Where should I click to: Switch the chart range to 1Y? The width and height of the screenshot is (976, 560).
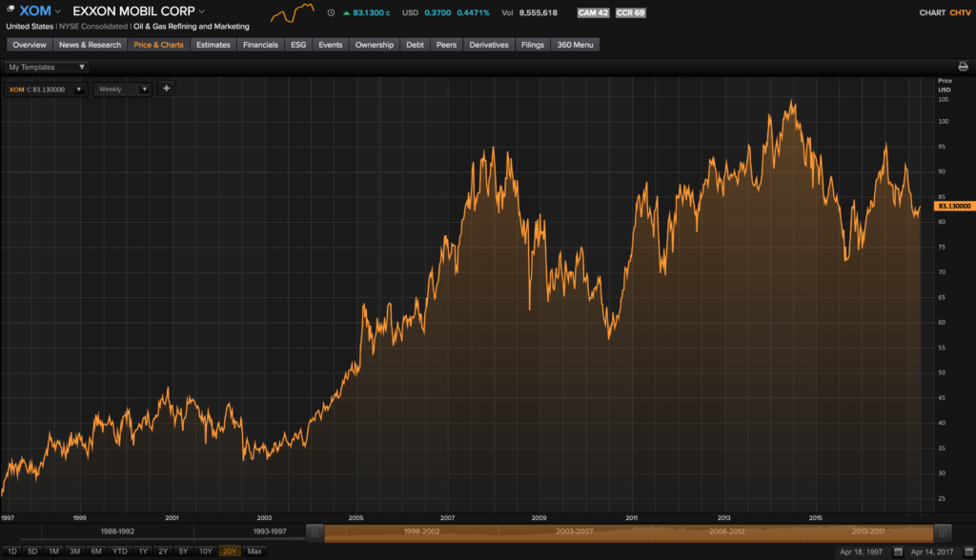click(143, 551)
